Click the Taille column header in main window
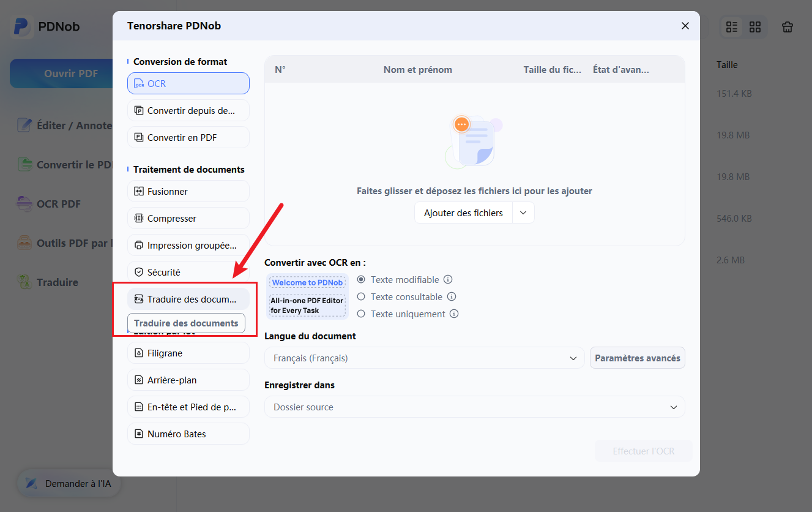 pyautogui.click(x=728, y=65)
